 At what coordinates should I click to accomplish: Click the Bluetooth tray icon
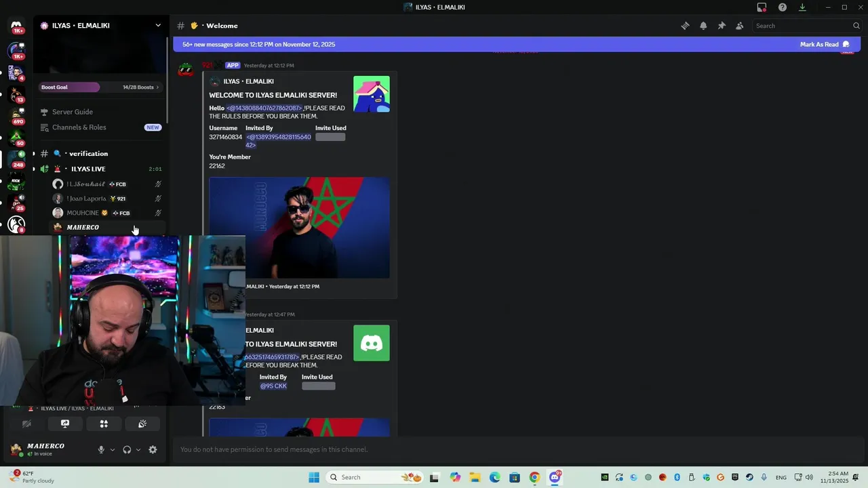677,477
